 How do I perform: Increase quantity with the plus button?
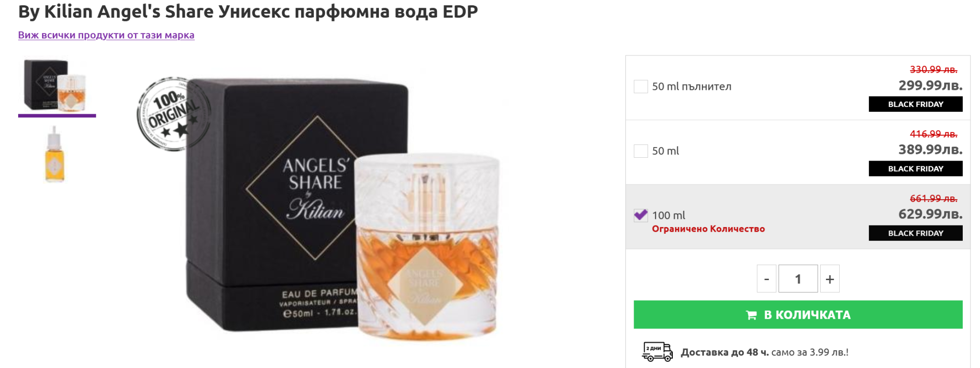(830, 279)
